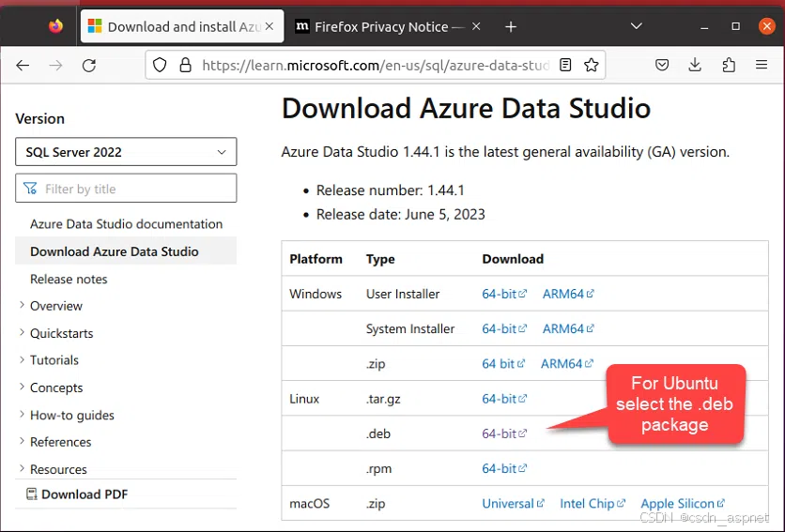Close the Firefox Privacy Notice tab
The height and width of the screenshot is (532, 785).
point(476,26)
